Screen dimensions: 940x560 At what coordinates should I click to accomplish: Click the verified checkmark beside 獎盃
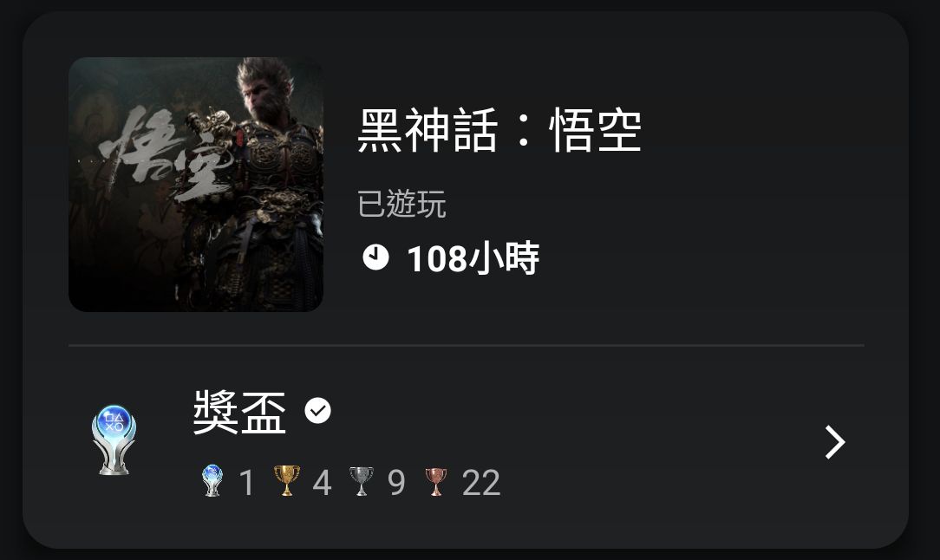[317, 411]
